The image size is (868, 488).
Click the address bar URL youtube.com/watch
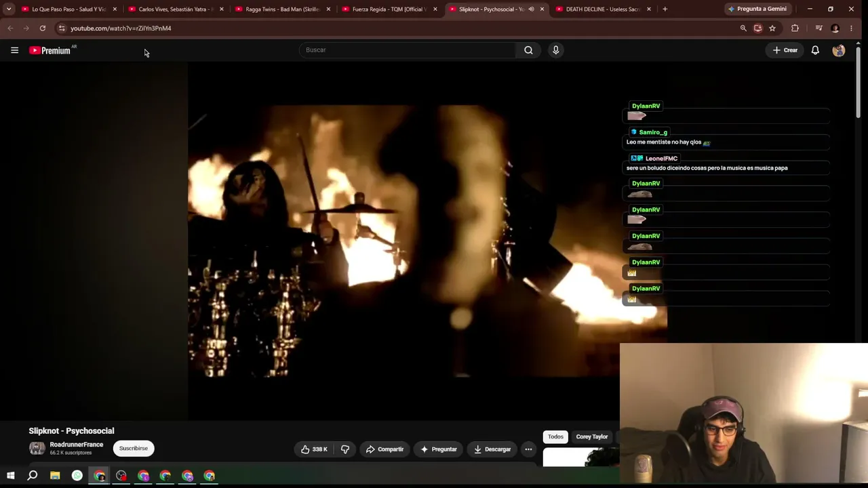pos(121,28)
